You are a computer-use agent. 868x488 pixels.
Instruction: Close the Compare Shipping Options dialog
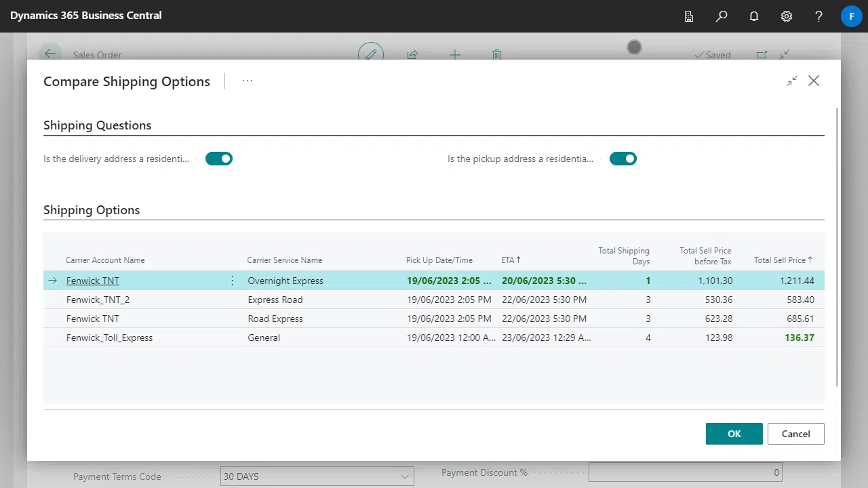tap(814, 81)
